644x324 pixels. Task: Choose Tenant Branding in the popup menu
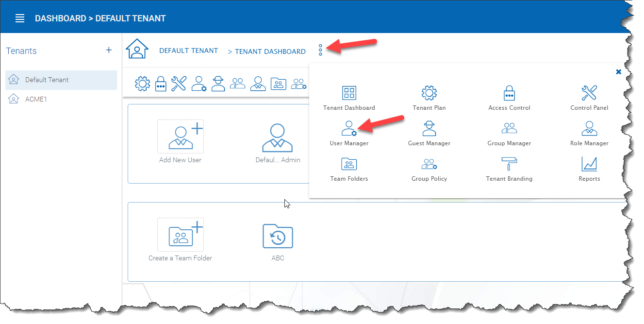(509, 169)
